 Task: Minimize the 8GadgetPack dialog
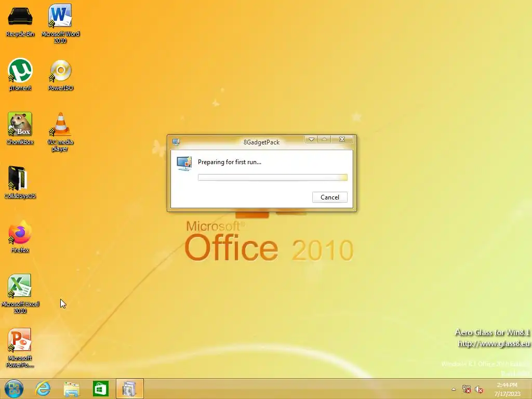(x=311, y=139)
